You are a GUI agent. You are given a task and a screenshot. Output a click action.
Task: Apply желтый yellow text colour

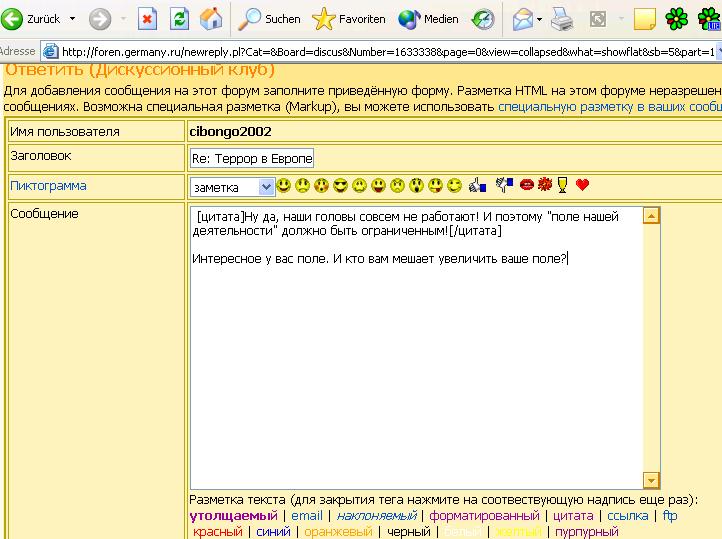point(518,532)
